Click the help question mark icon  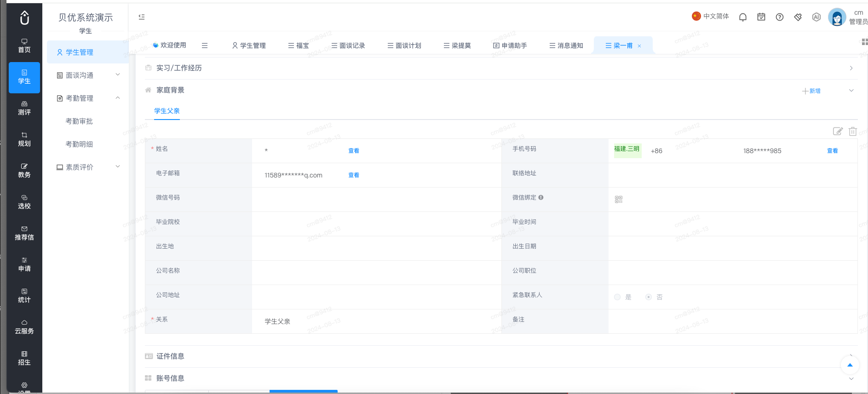779,17
